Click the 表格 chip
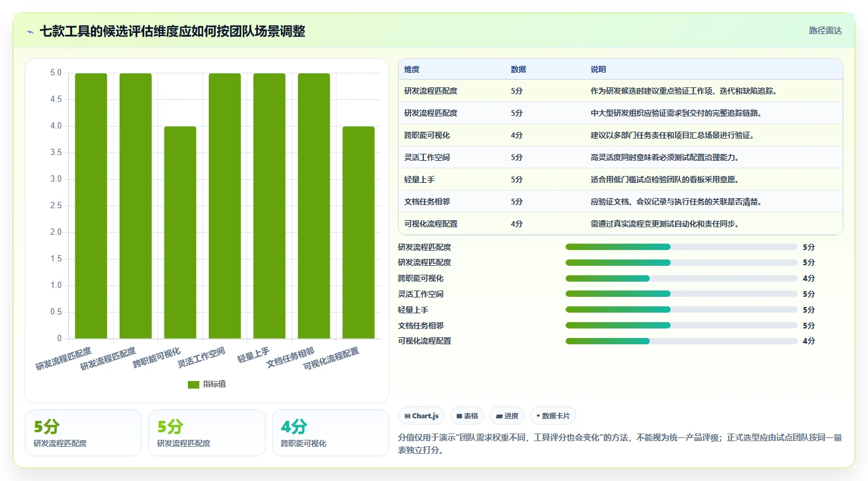The image size is (868, 481). 467,416
